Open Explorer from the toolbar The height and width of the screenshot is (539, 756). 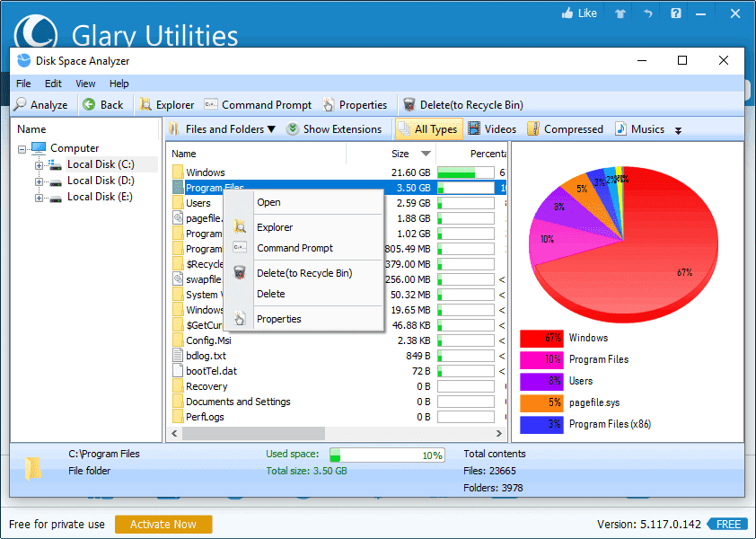(x=167, y=105)
